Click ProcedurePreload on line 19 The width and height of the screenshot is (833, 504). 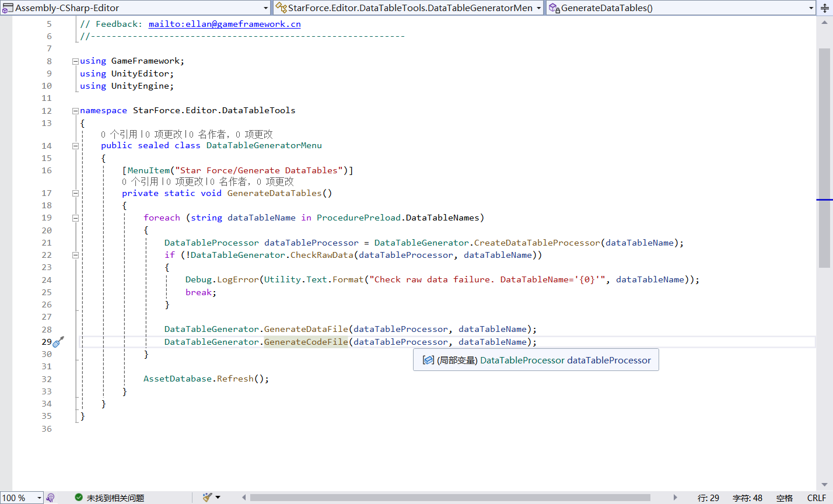coord(359,218)
